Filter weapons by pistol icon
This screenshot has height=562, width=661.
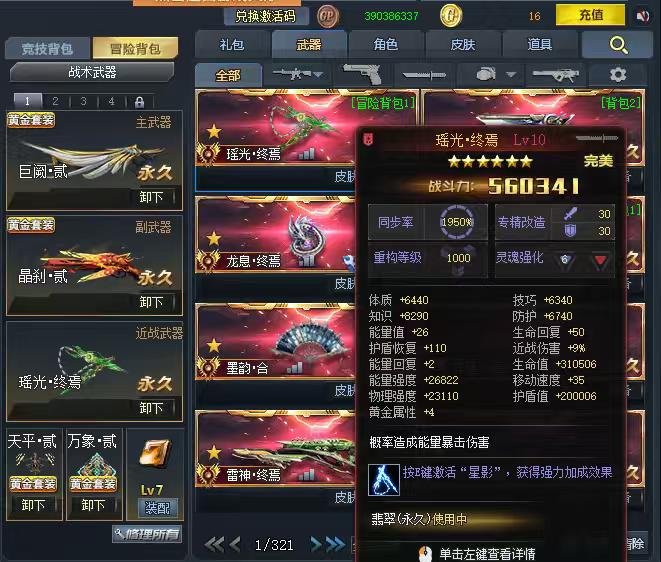(x=363, y=75)
